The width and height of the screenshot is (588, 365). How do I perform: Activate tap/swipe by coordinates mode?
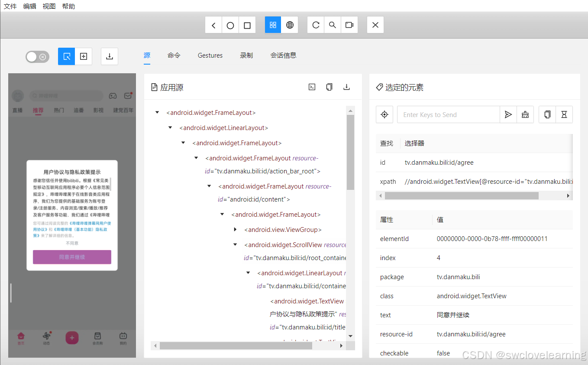click(x=84, y=56)
